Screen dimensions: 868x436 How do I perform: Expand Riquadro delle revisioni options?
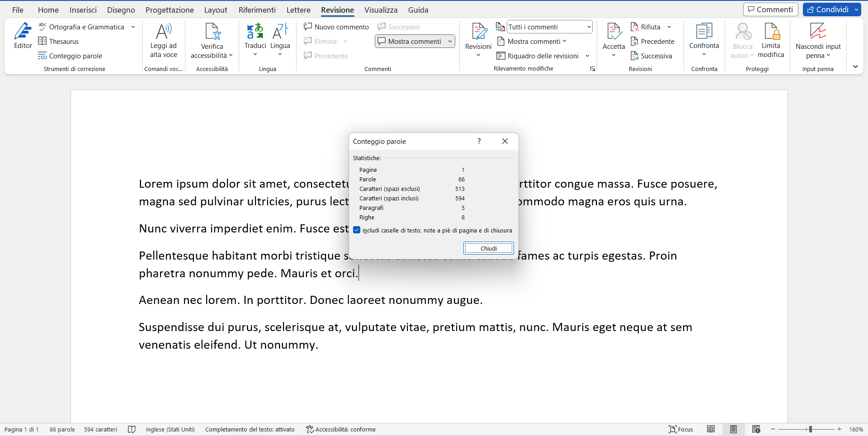pos(587,56)
